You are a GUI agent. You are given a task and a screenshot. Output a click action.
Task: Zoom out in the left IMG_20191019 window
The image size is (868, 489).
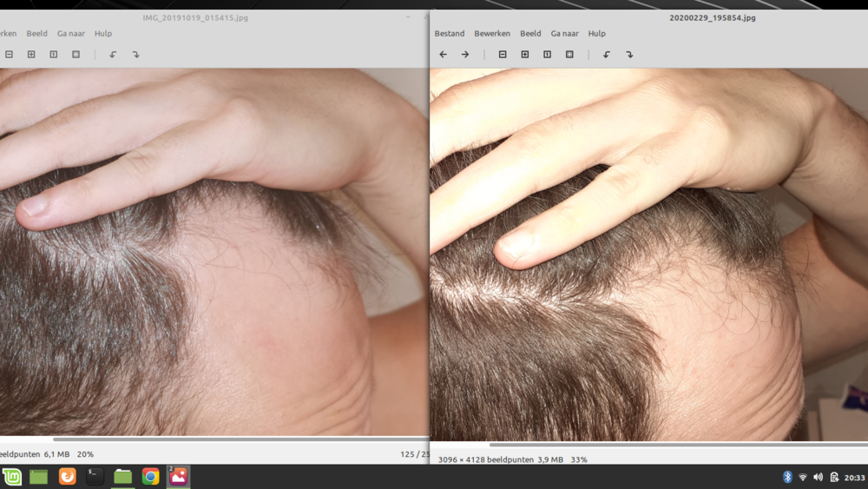tap(9, 55)
